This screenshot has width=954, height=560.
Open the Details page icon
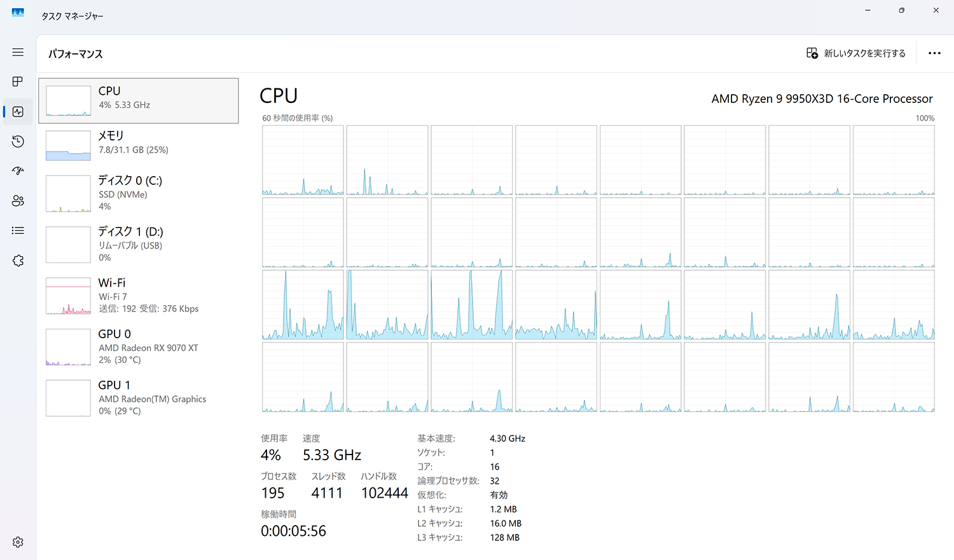pos(18,231)
